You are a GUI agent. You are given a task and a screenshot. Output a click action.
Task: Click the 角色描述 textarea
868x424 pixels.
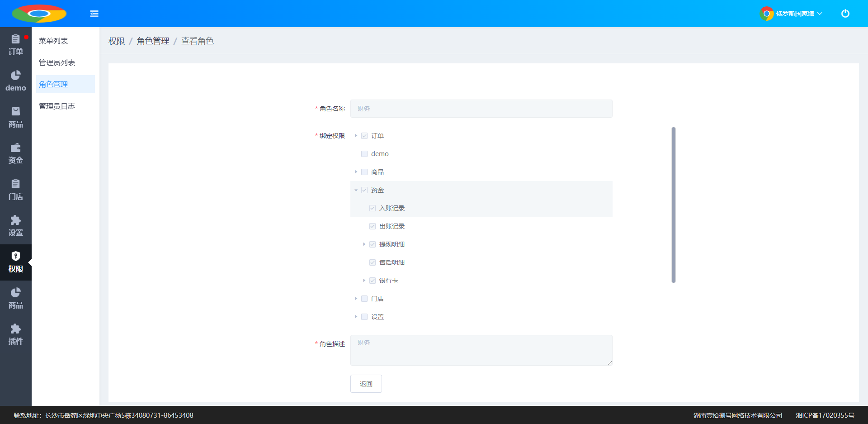(x=481, y=350)
